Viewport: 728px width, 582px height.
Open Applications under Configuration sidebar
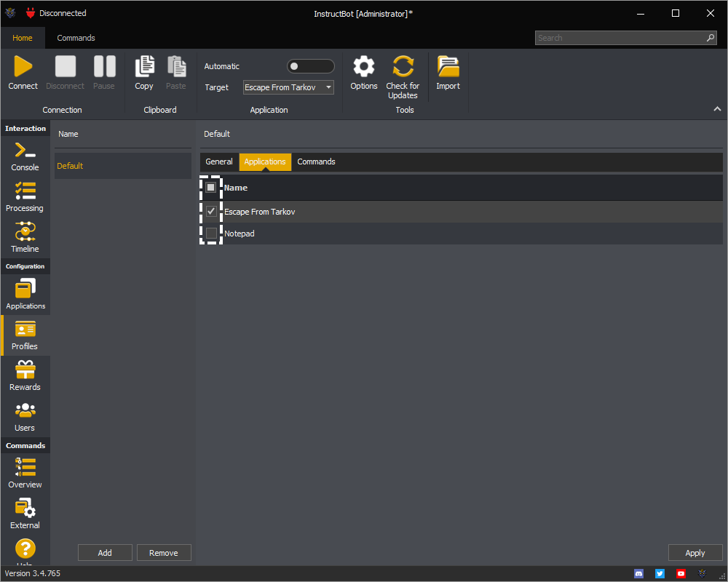pos(25,294)
